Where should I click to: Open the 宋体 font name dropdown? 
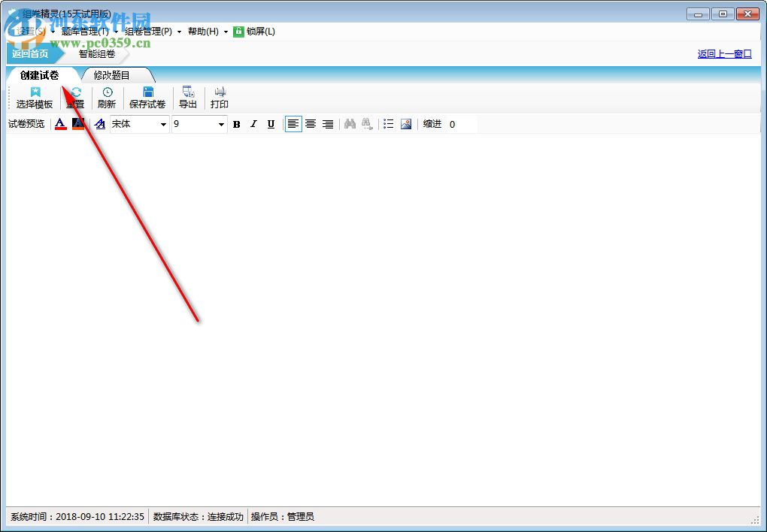pyautogui.click(x=163, y=125)
